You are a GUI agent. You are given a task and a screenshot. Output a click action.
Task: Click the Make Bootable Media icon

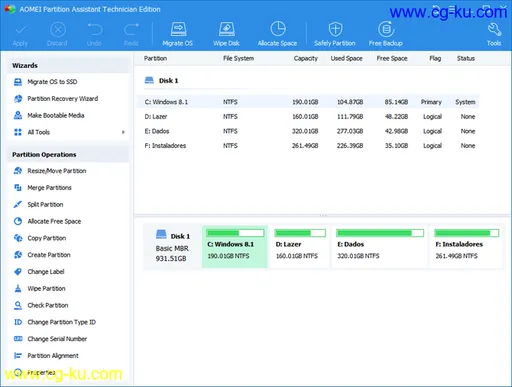pos(18,115)
